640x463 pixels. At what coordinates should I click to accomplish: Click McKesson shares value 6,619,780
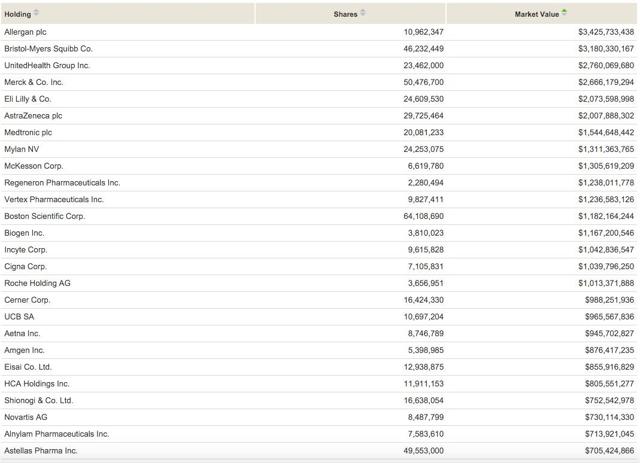[425, 166]
